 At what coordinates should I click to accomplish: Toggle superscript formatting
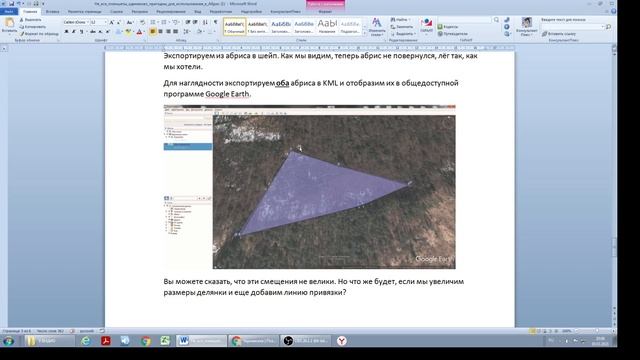point(108,31)
